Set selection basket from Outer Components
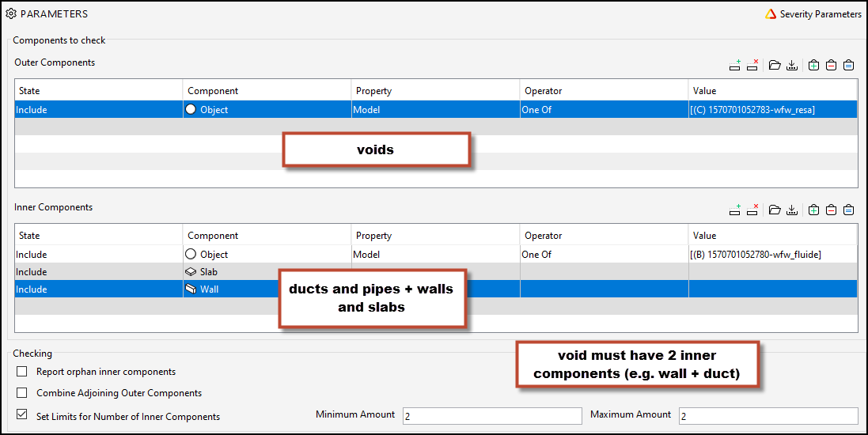 [849, 66]
